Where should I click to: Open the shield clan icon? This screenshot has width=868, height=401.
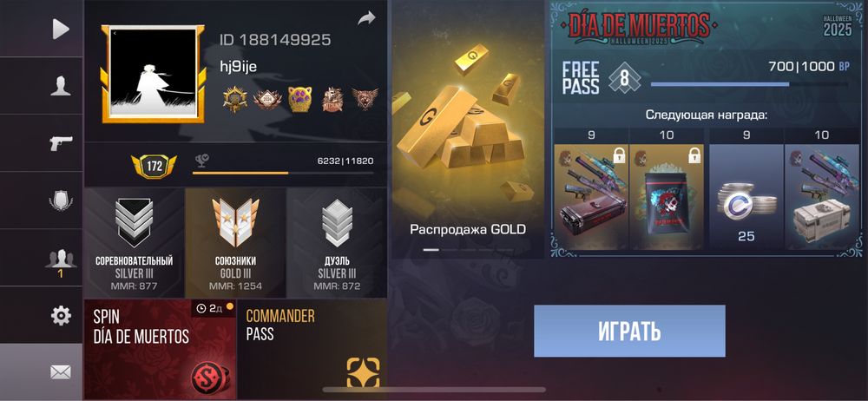pyautogui.click(x=61, y=200)
